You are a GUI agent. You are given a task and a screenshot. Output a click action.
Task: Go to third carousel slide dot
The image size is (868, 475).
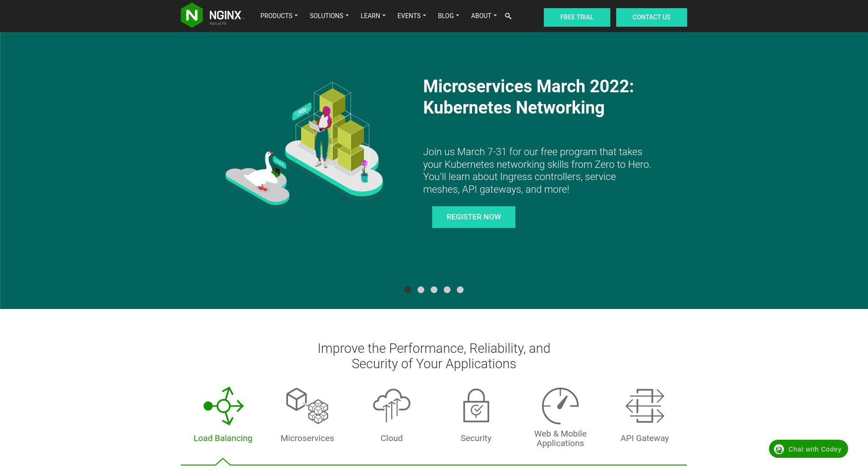tap(434, 290)
